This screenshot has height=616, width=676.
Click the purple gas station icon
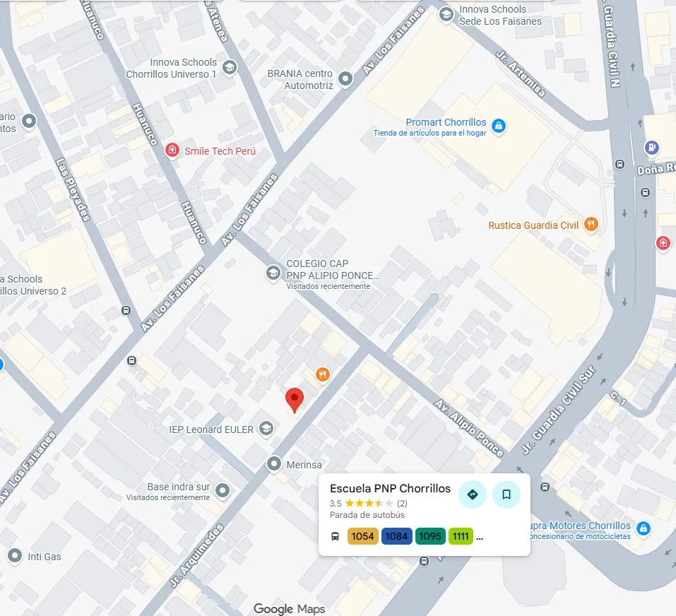click(x=652, y=148)
